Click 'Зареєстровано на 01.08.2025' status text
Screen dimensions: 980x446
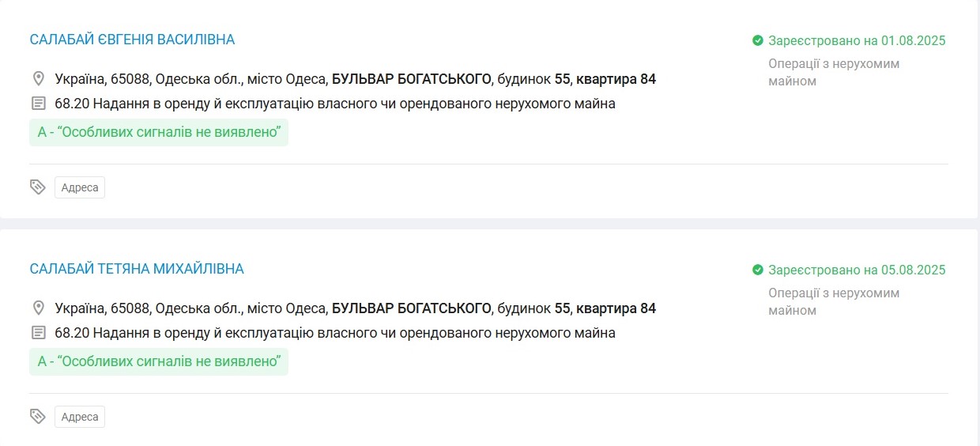tap(857, 40)
